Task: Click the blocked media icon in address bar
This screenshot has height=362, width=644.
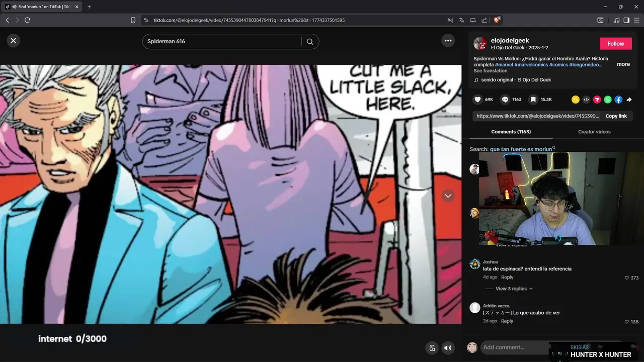Action: [x=450, y=20]
